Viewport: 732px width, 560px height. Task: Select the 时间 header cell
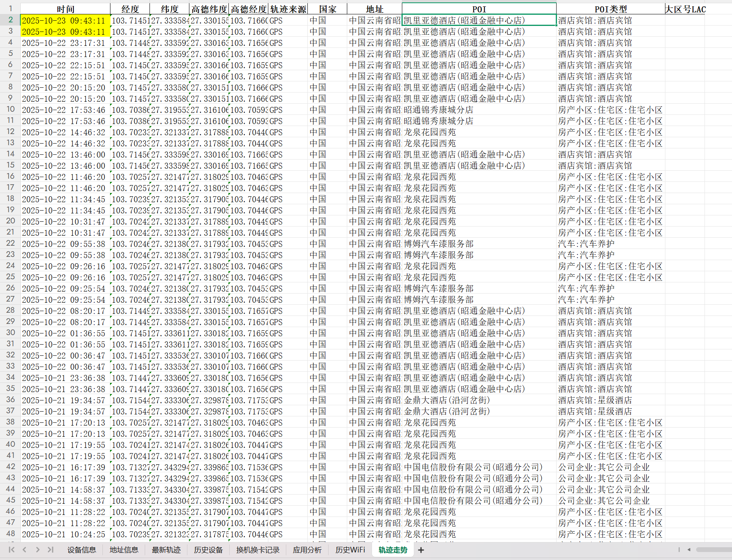(x=65, y=9)
